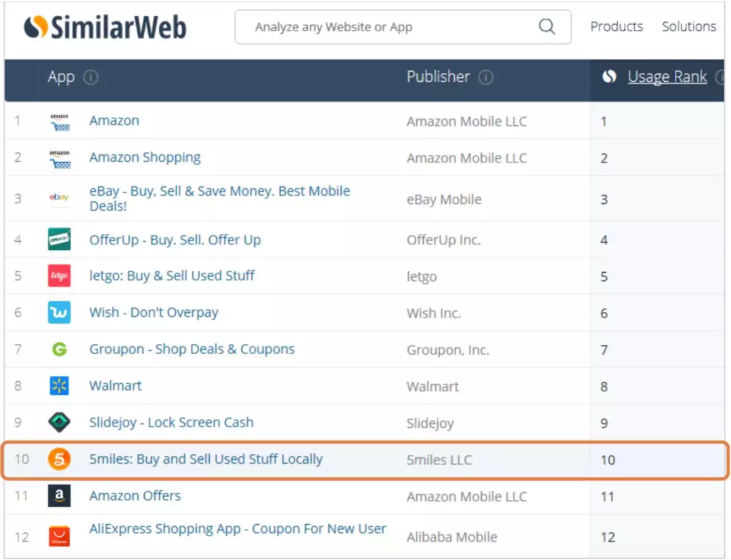
Task: Click the Amazon app icon in row 1
Action: pos(59,122)
